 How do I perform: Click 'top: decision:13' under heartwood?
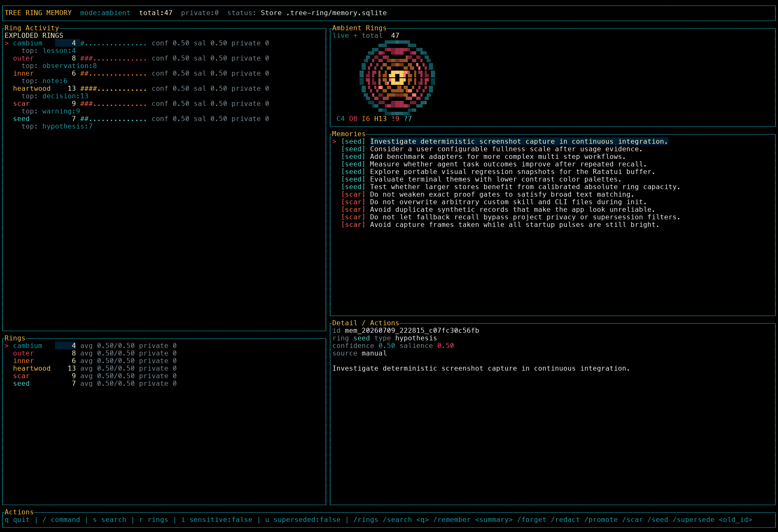55,96
